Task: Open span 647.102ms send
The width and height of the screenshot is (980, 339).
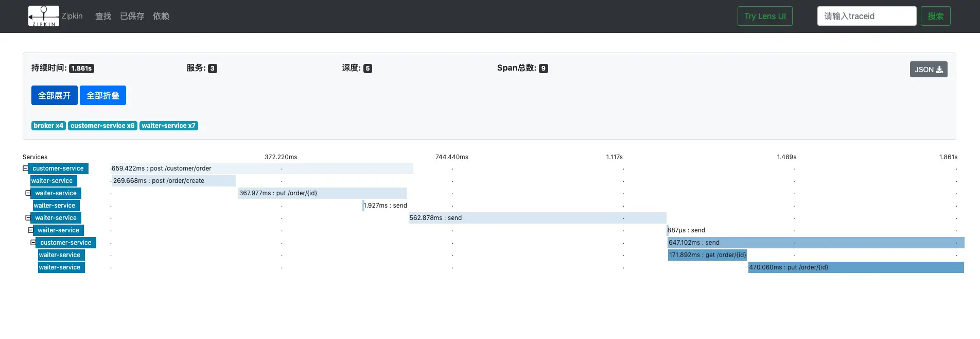Action: (x=816, y=243)
